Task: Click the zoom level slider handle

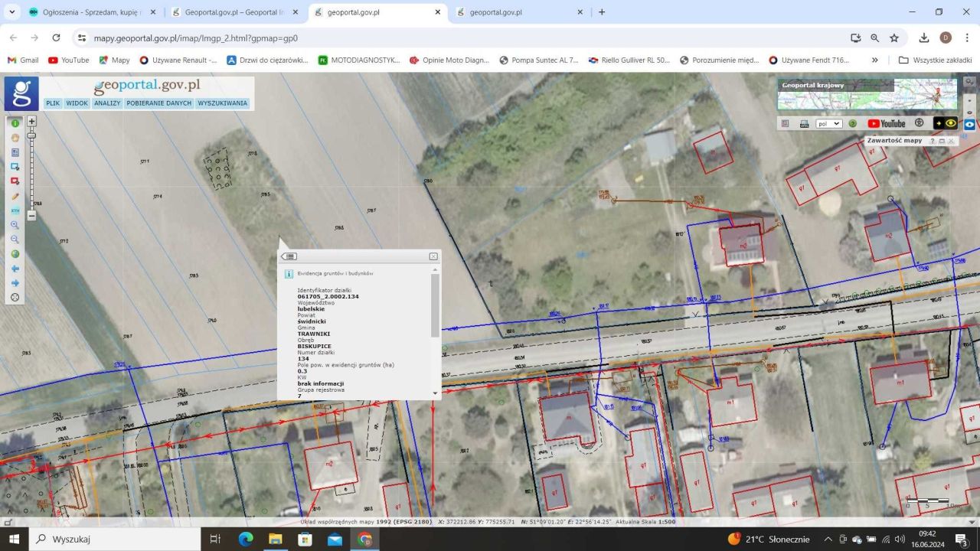Action: click(31, 135)
